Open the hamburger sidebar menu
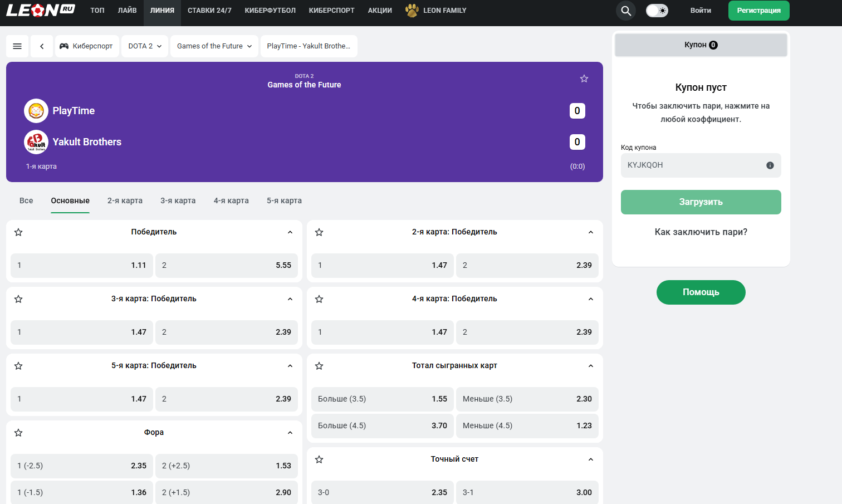Viewport: 842px width, 504px height. click(x=17, y=46)
